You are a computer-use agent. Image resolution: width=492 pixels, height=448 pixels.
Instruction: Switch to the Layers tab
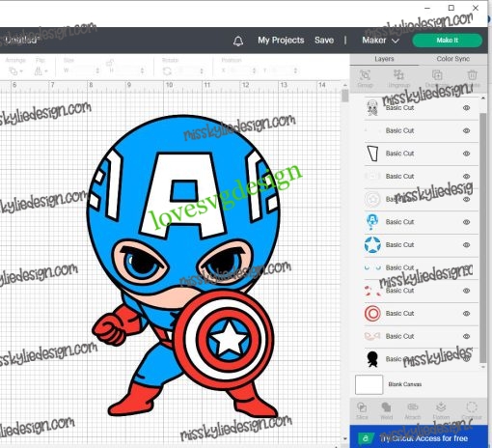tap(384, 59)
